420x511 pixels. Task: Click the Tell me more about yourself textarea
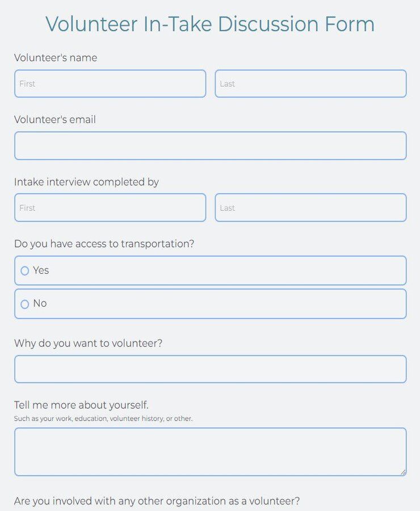[x=210, y=451]
